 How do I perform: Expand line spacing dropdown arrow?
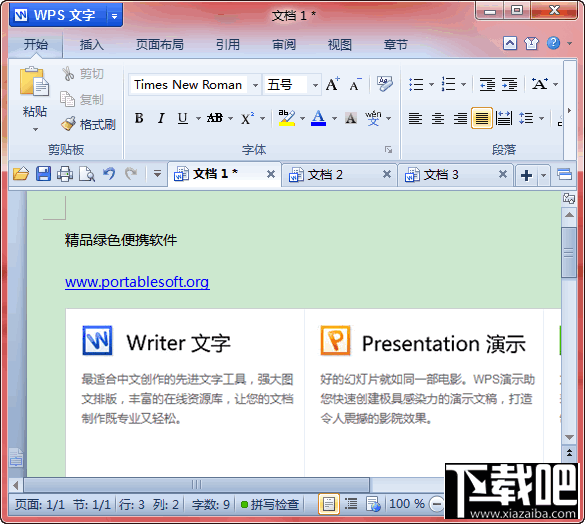click(541, 119)
